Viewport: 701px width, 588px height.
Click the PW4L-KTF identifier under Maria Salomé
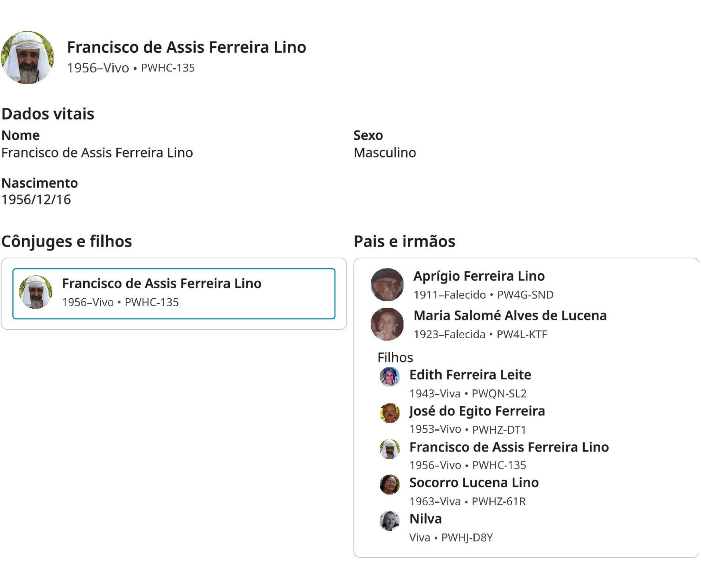click(522, 334)
